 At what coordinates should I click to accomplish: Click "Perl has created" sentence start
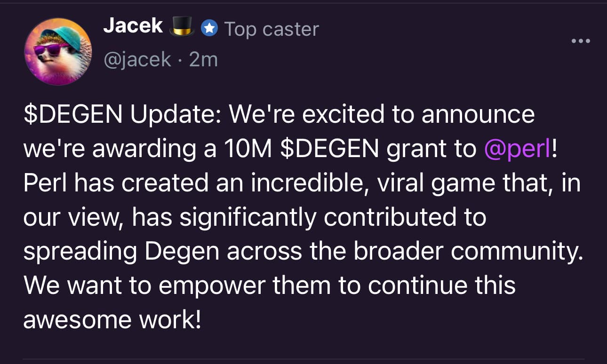pyautogui.click(x=116, y=183)
